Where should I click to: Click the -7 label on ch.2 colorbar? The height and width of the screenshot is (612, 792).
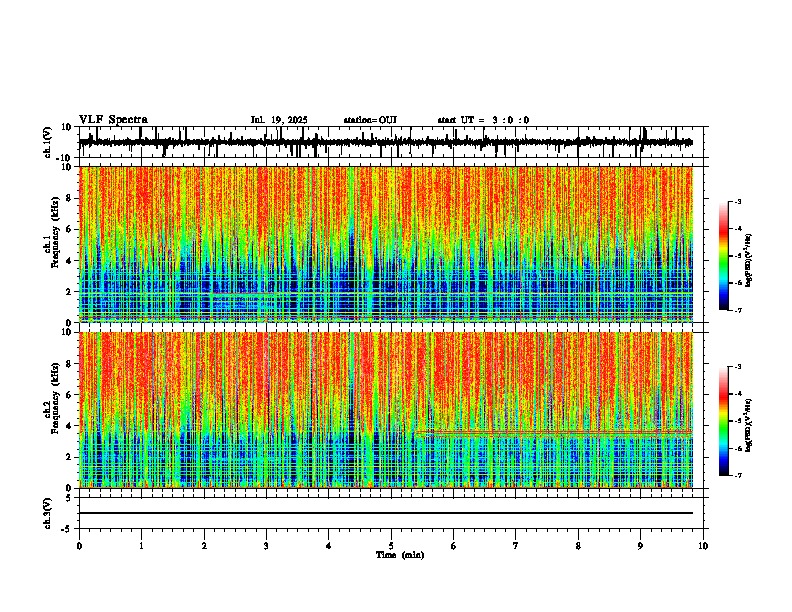click(738, 475)
